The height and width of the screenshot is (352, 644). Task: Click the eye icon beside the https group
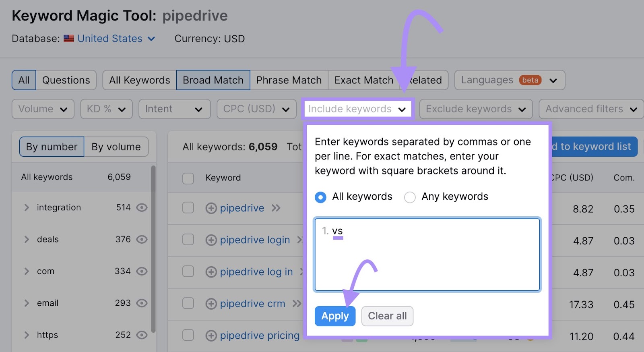click(x=142, y=335)
